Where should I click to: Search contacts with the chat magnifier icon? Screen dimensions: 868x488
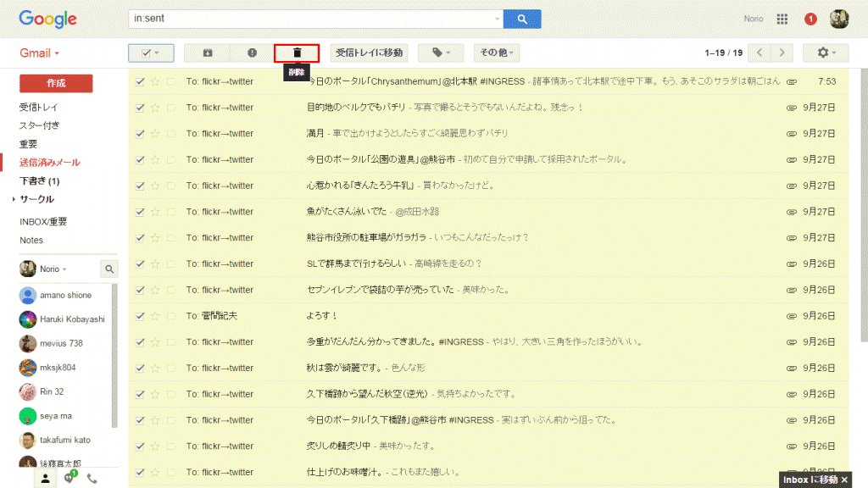[x=109, y=269]
